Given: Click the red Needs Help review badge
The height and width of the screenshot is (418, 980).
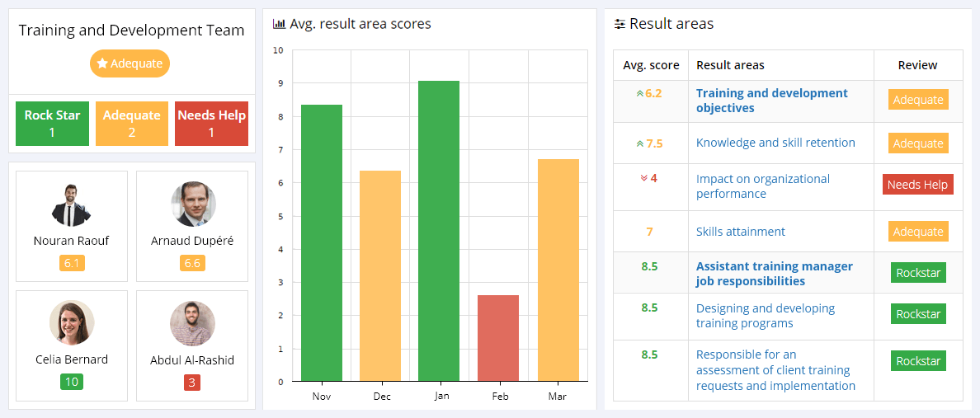Looking at the screenshot, I should point(917,185).
